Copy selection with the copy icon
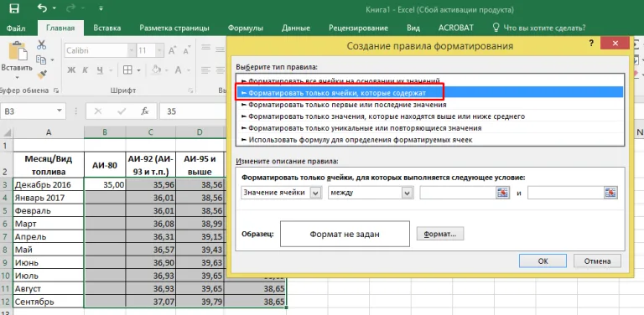 click(x=40, y=59)
